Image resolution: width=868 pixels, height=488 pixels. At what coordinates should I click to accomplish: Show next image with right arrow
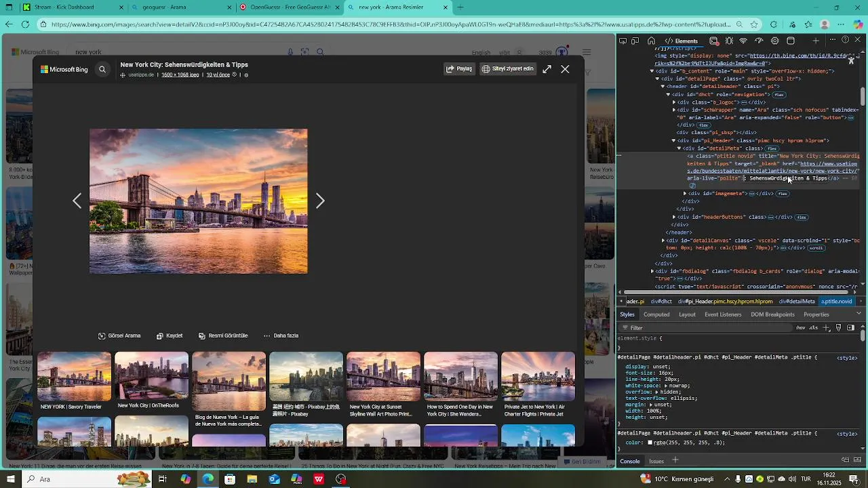320,201
